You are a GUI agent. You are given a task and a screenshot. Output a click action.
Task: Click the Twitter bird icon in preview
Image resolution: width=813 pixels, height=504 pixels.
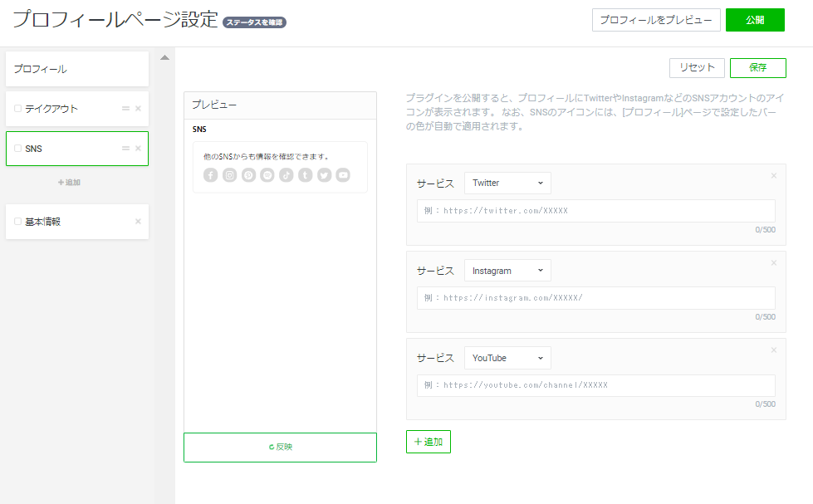tap(324, 175)
